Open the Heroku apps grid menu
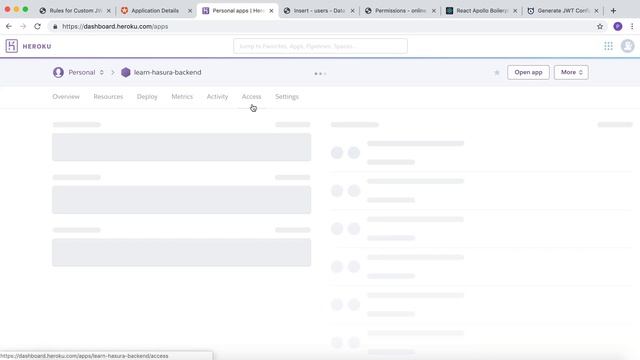This screenshot has width=640, height=360. coord(608,46)
